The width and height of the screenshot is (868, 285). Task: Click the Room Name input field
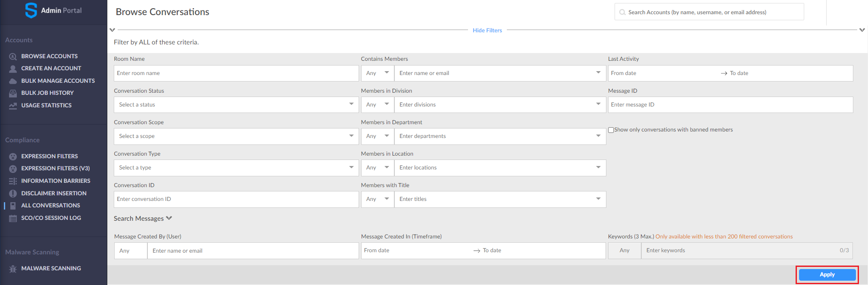pos(236,73)
